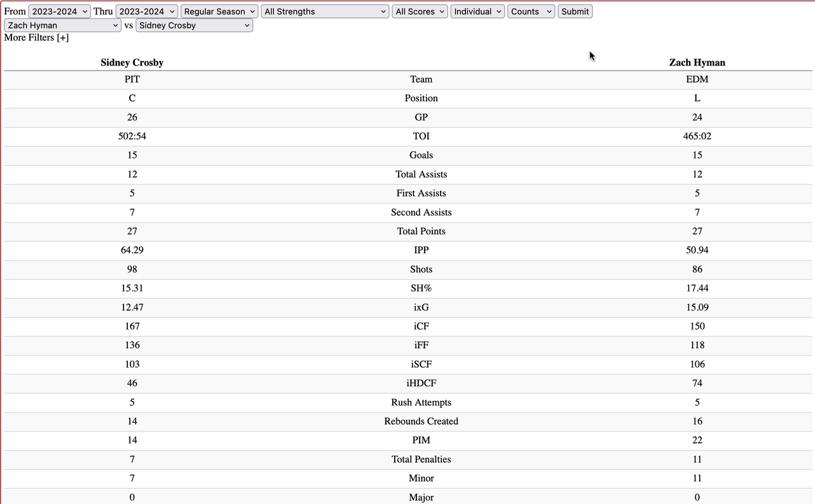Click Crosby's team value PIT

(x=132, y=80)
